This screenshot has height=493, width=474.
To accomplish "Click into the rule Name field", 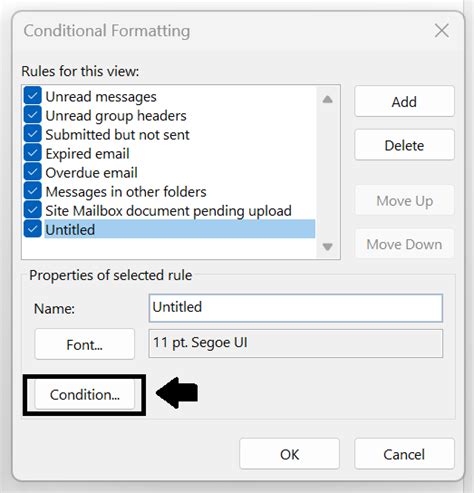I will pos(296,308).
